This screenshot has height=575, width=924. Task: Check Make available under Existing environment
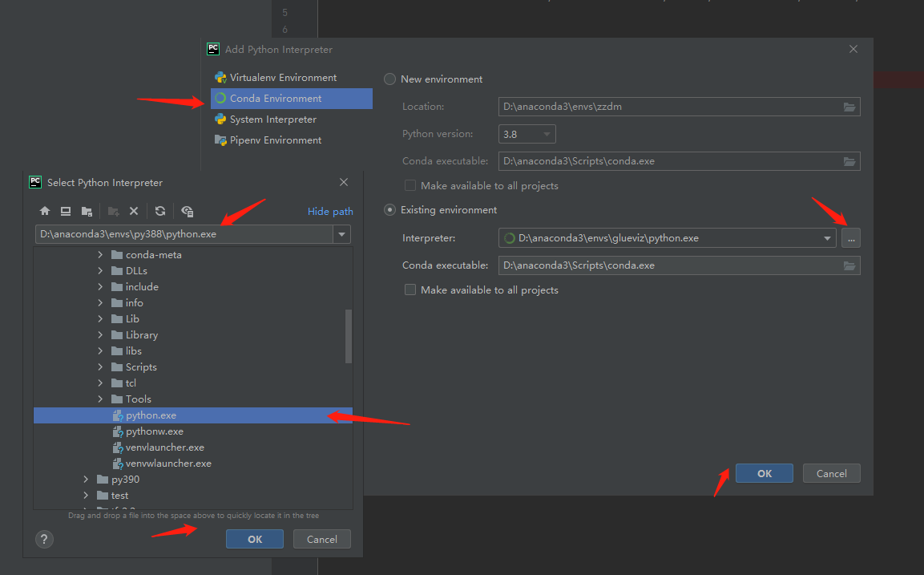(x=410, y=290)
